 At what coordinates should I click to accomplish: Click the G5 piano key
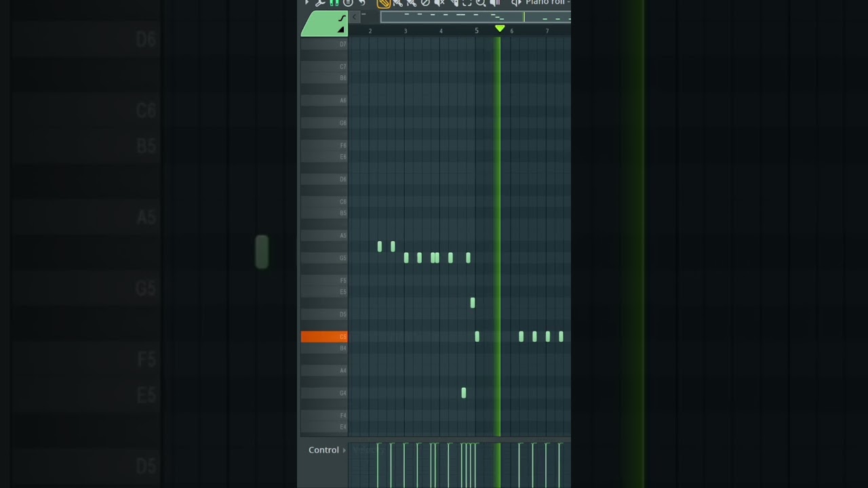(x=324, y=258)
